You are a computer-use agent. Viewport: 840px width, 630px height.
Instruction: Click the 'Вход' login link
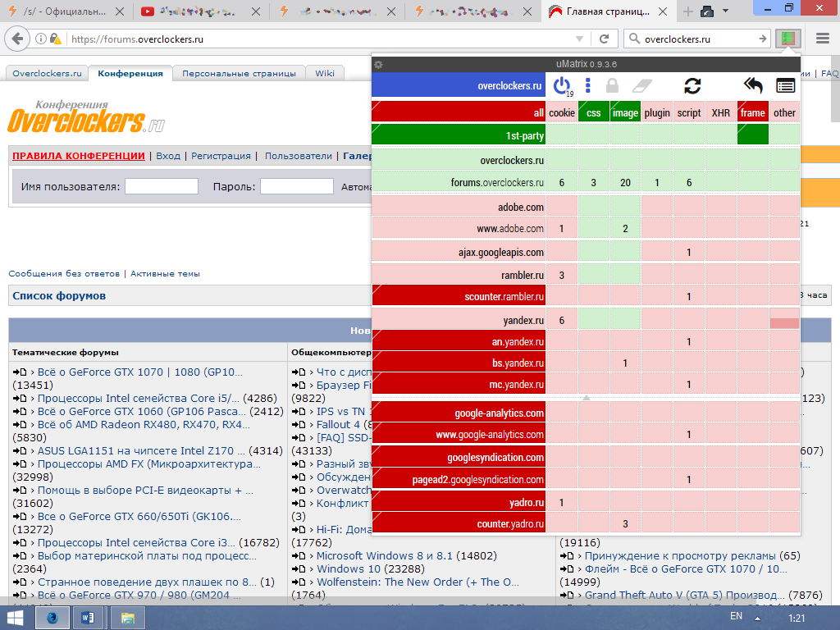[168, 156]
